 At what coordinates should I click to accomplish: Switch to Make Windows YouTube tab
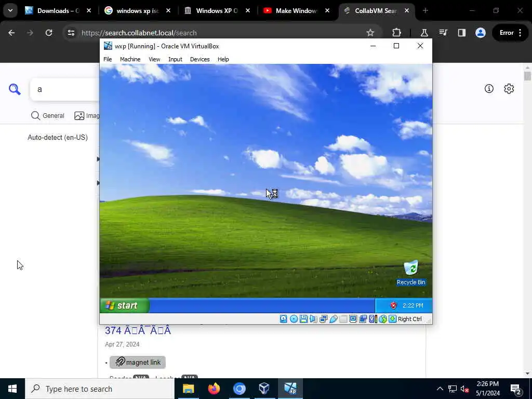[296, 11]
